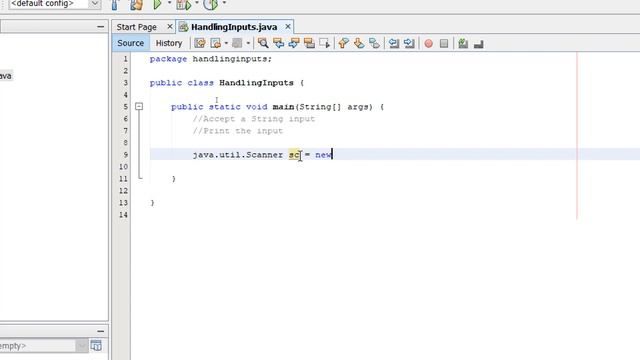640x360 pixels.
Task: Click line number 9 in the gutter
Action: point(125,155)
